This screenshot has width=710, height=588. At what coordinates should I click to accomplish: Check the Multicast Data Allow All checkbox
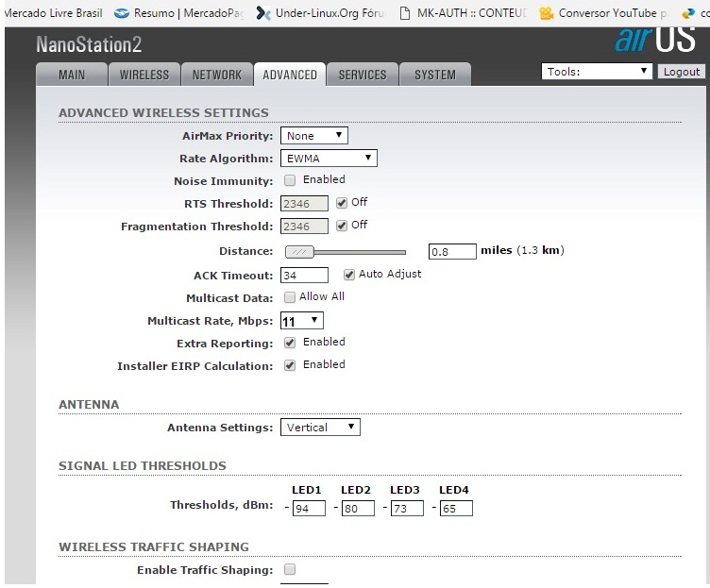[290, 297]
